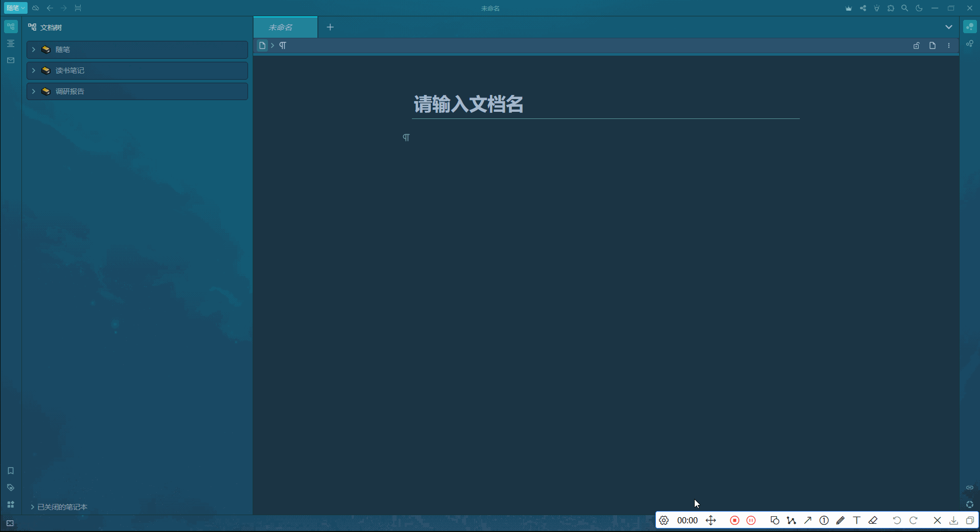This screenshot has height=532, width=980.
Task: Switch to the 未命名 tab
Action: coord(284,27)
